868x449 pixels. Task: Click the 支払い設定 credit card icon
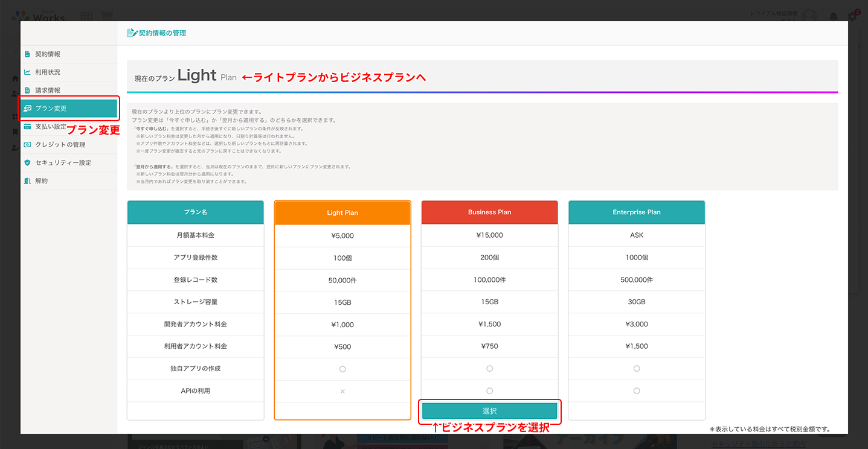coord(27,127)
